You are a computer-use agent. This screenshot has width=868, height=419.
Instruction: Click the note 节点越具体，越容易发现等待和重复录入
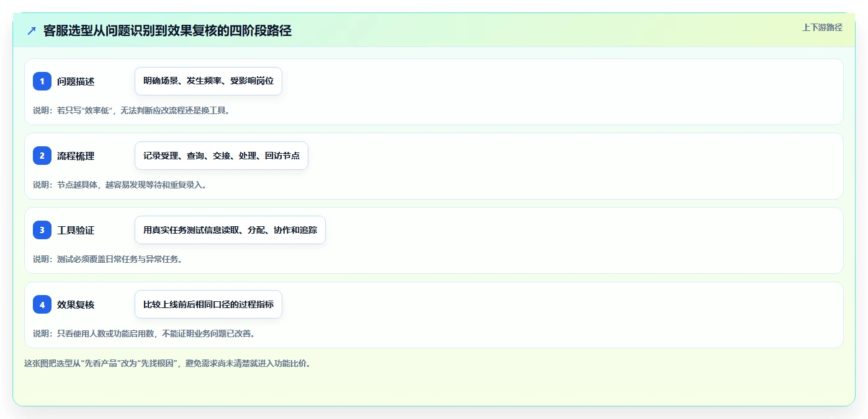[120, 185]
